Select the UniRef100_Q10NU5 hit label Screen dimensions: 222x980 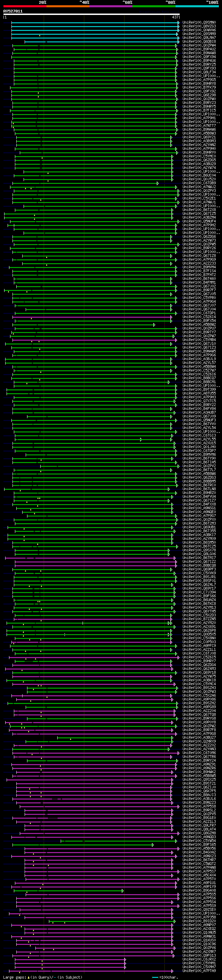click(199, 932)
